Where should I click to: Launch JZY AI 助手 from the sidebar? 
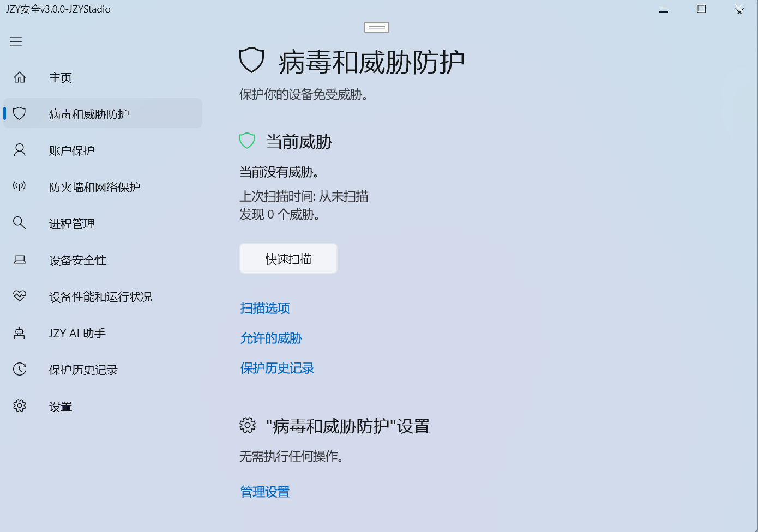[103, 332]
